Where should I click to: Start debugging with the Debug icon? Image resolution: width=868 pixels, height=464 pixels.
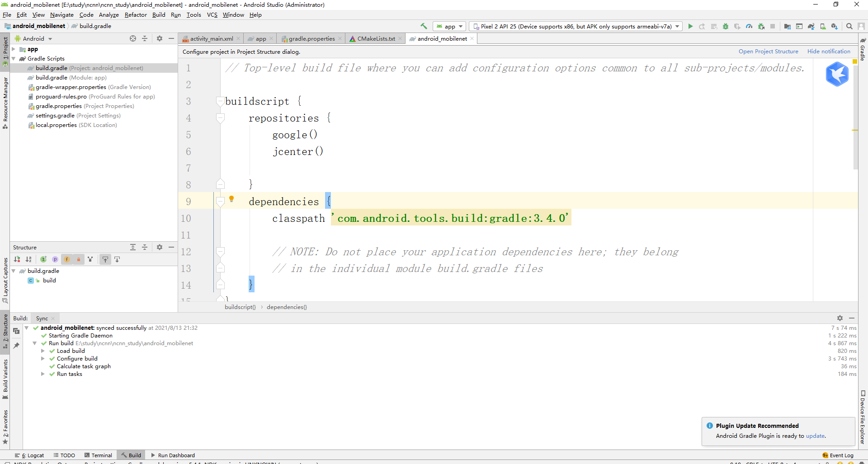(726, 26)
